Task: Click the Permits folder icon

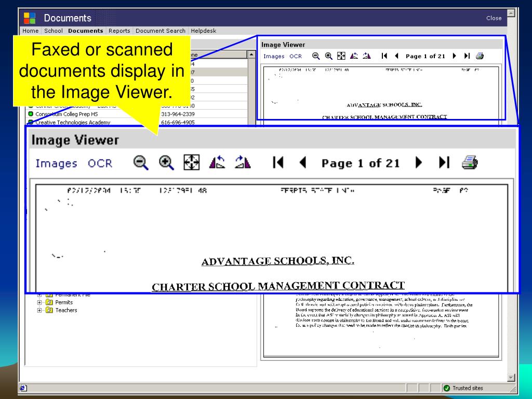Action: (x=49, y=302)
